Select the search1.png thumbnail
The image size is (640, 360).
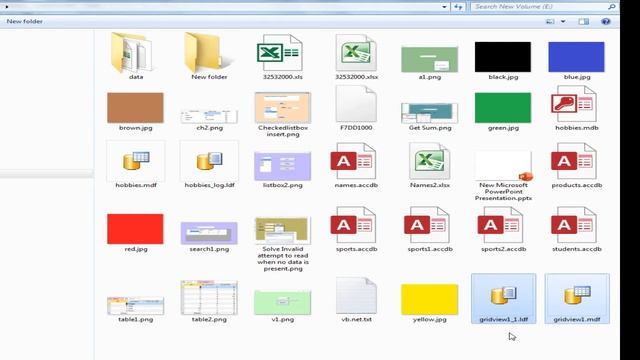pos(209,233)
